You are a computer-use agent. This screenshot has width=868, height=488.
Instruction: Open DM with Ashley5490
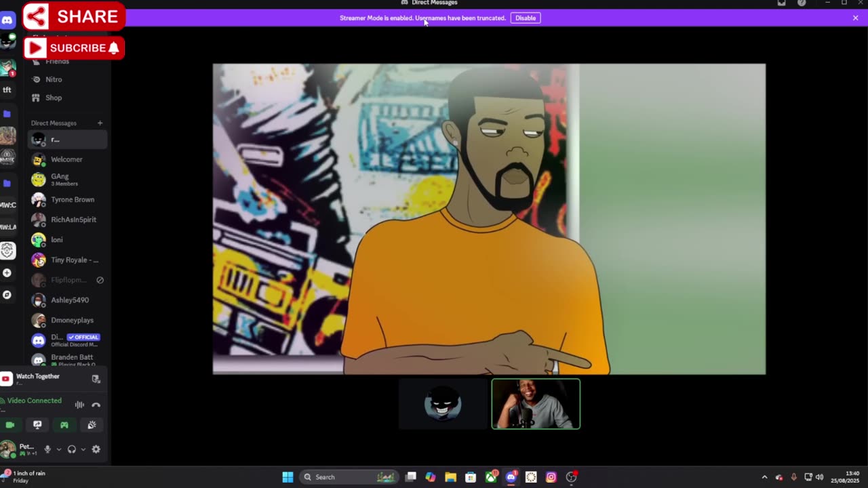point(67,300)
